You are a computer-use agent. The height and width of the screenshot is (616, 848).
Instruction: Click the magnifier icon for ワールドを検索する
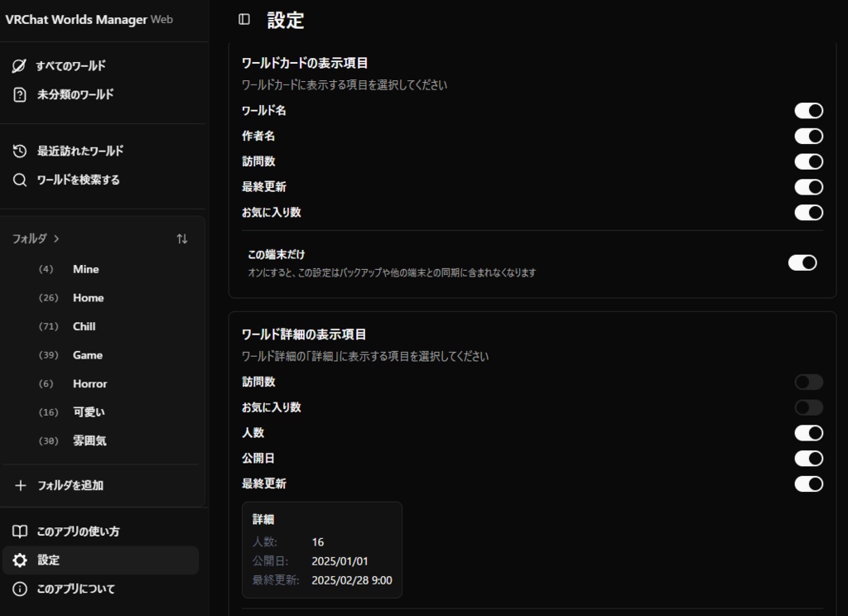point(20,180)
